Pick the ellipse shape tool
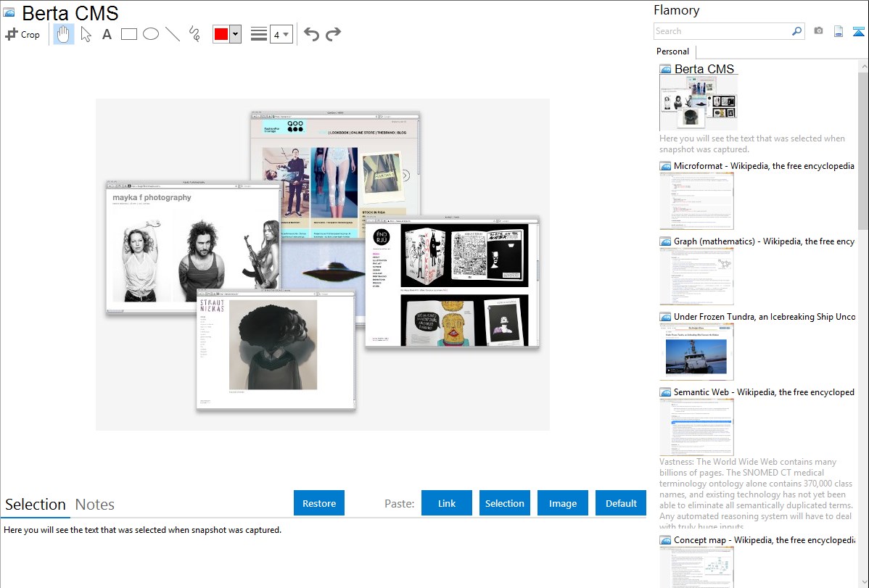 point(151,34)
